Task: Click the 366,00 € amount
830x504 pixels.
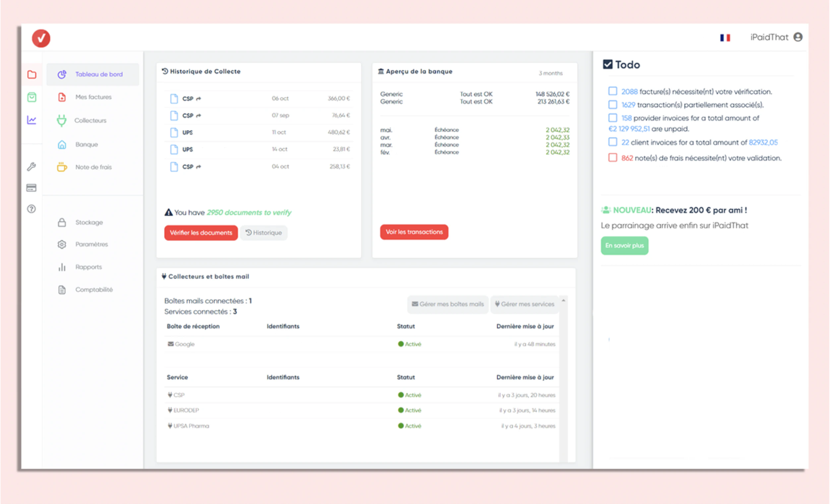Action: 339,99
